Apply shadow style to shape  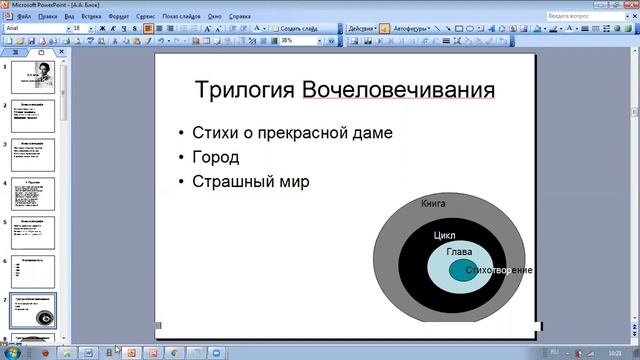pos(617,29)
